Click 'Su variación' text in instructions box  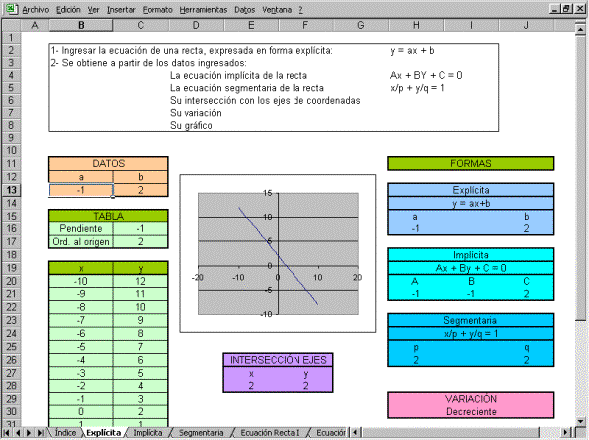[196, 113]
